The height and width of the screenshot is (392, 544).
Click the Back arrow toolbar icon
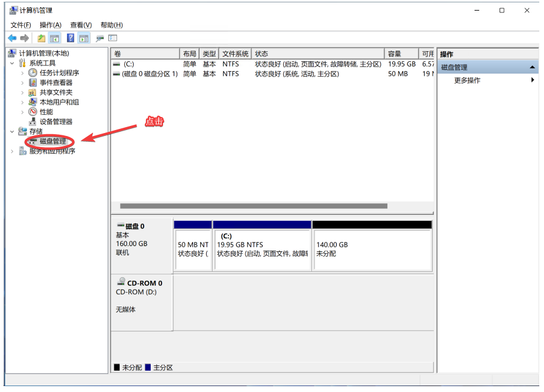click(x=12, y=38)
